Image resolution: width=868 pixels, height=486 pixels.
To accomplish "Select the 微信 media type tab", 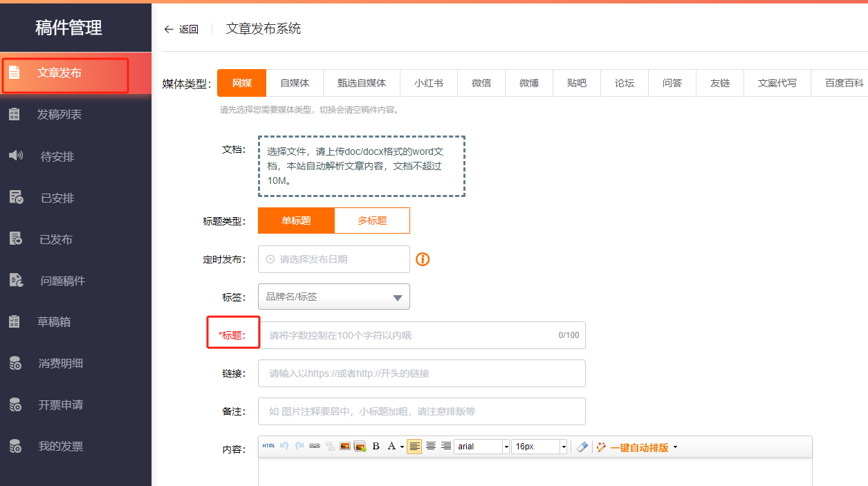I will pos(481,83).
